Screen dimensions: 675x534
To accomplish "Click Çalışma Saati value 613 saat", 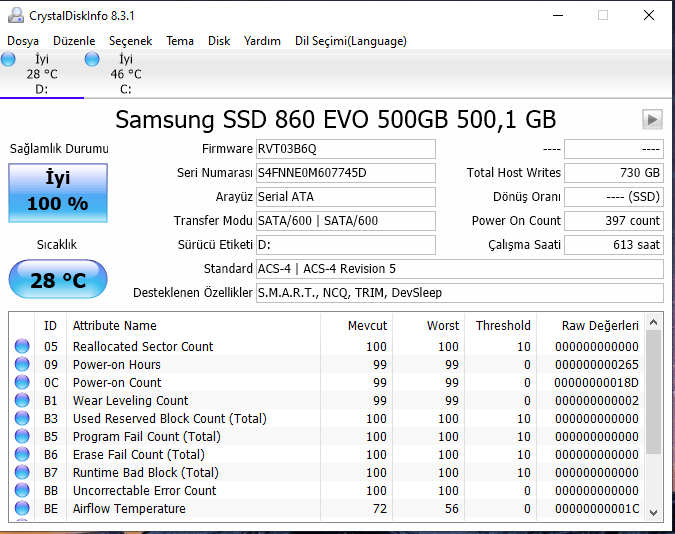I will coord(614,245).
